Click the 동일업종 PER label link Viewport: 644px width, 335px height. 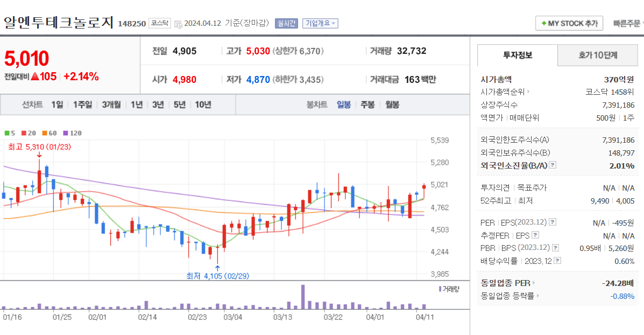(505, 283)
